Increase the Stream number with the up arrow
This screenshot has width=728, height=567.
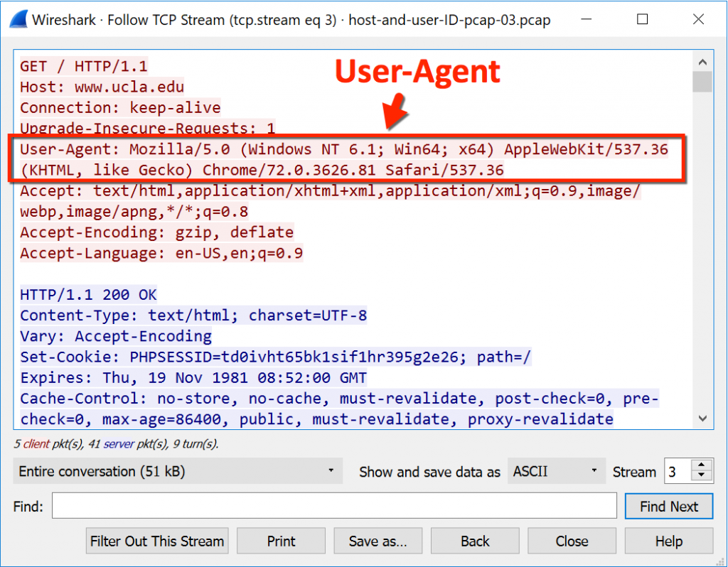click(702, 465)
